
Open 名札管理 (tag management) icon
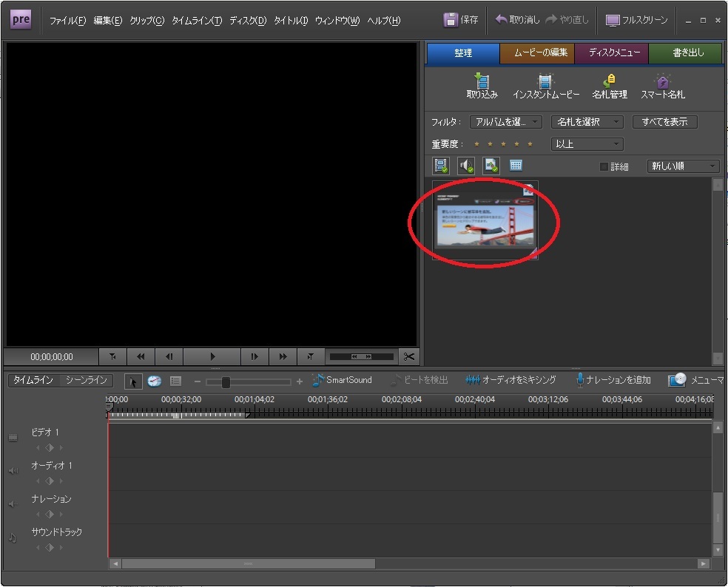pos(609,81)
